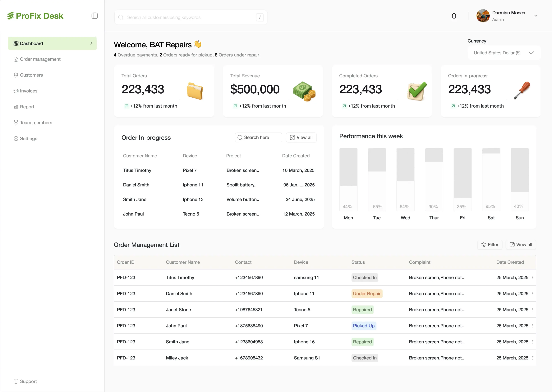Collapse the sidebar using the panel toggle icon

pos(94,16)
